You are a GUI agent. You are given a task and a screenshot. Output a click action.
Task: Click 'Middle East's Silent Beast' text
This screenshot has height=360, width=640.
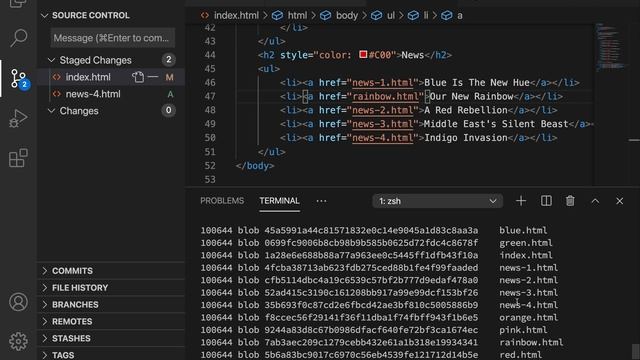tap(496, 124)
